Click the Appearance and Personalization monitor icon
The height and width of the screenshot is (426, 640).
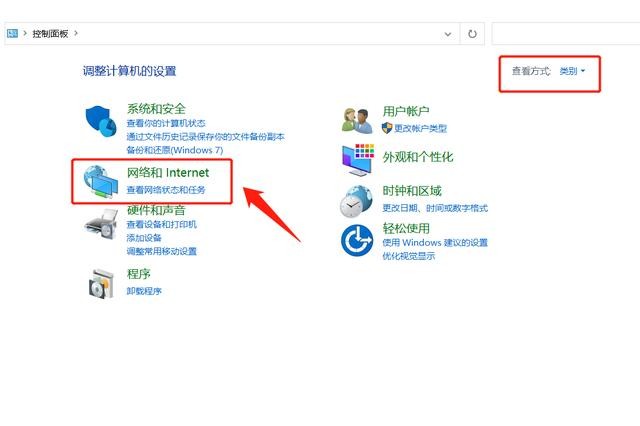pos(358,160)
